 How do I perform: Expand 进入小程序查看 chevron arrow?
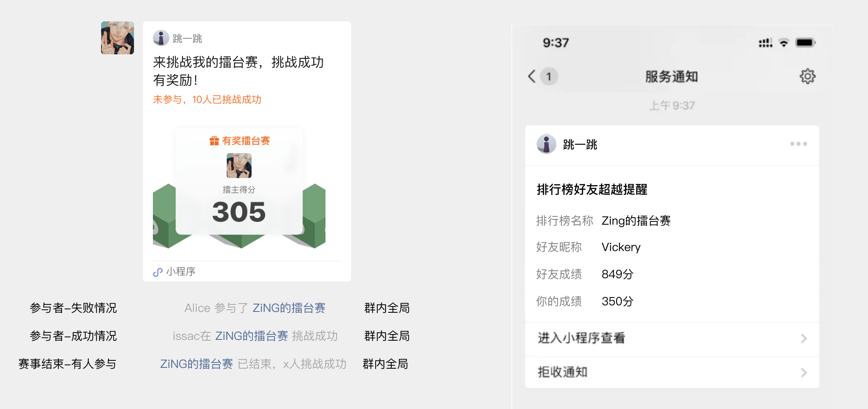click(x=803, y=339)
